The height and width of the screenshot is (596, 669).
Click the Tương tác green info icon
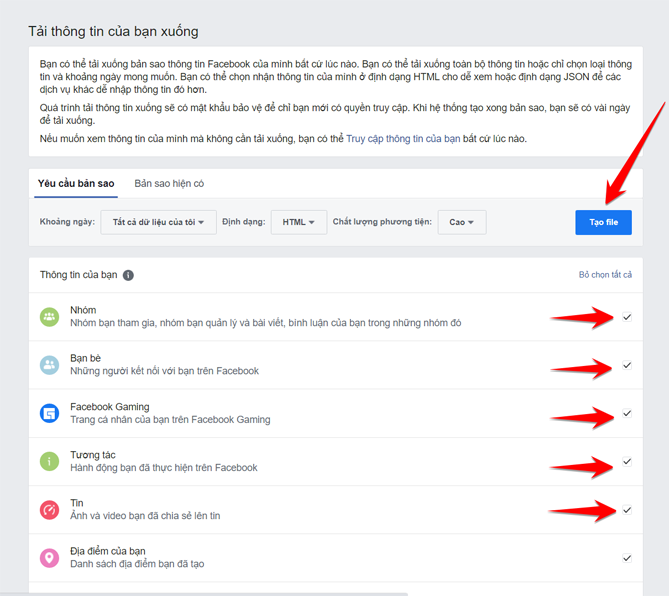click(x=49, y=462)
